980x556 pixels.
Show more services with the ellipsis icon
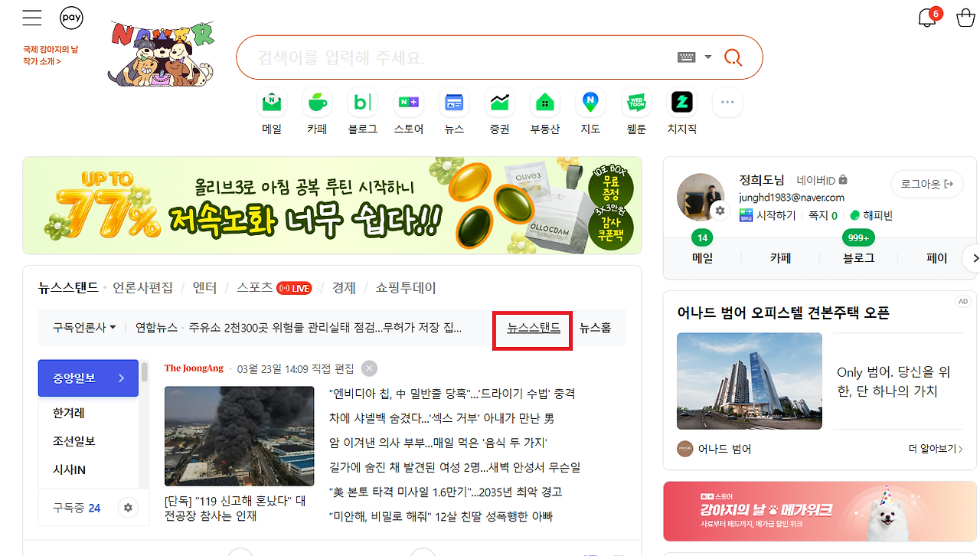pyautogui.click(x=727, y=101)
